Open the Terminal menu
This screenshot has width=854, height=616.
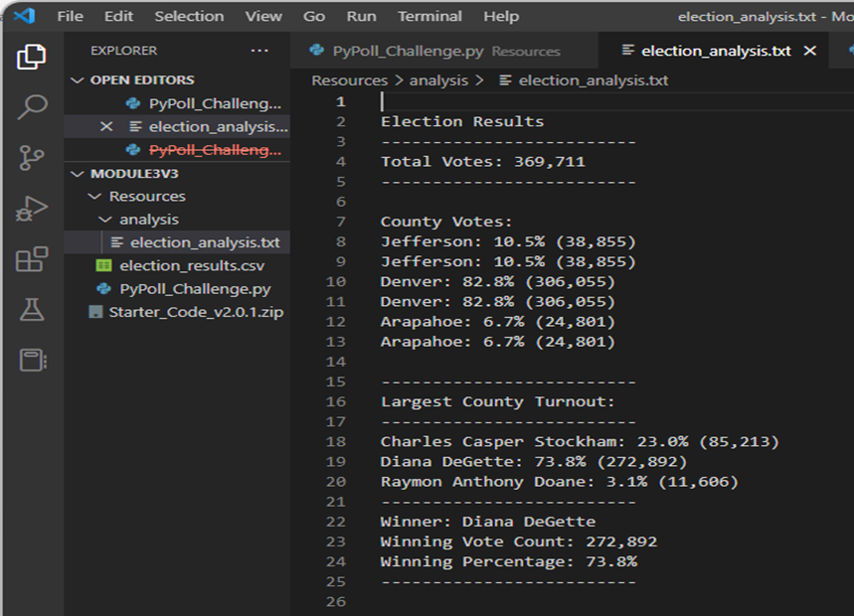pos(428,16)
